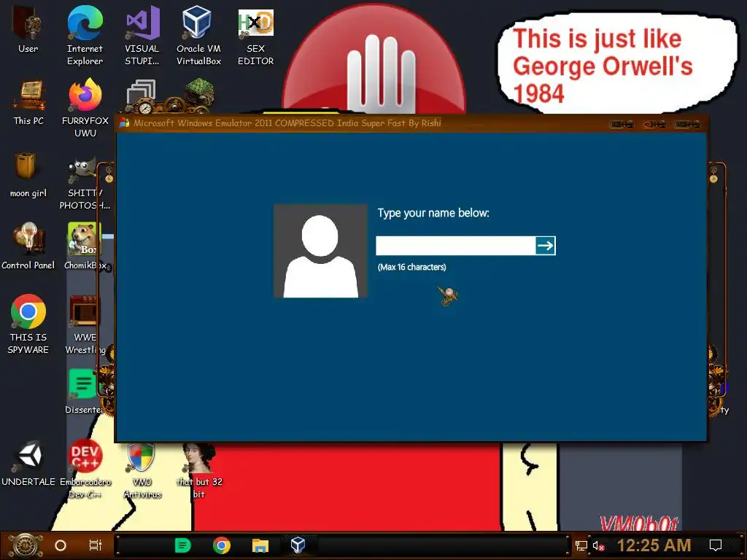Maximize the Windows Emulator window
747x560 pixels.
pyautogui.click(x=654, y=125)
